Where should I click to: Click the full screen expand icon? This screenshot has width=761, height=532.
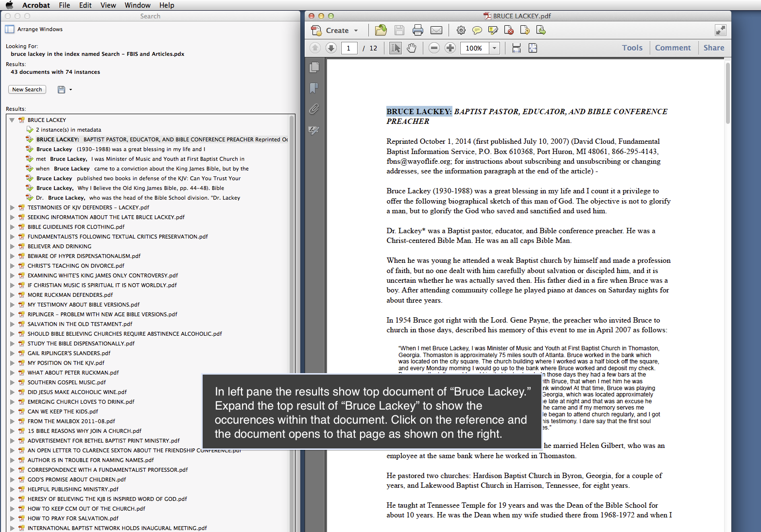coord(721,30)
